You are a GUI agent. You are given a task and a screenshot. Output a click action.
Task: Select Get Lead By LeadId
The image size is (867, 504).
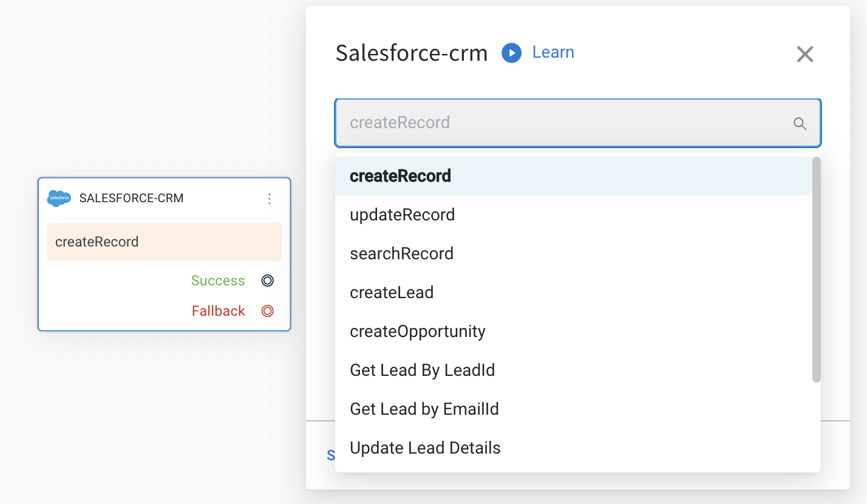click(x=574, y=370)
